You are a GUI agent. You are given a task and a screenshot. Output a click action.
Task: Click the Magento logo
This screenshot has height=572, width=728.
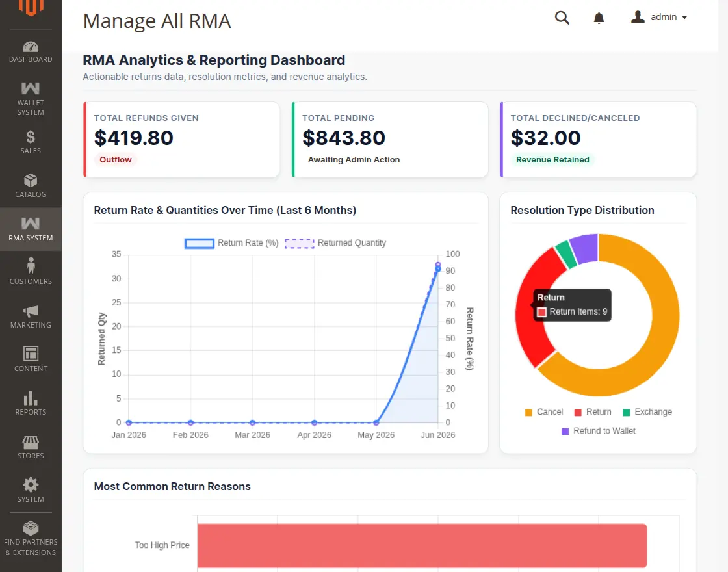coord(31,7)
